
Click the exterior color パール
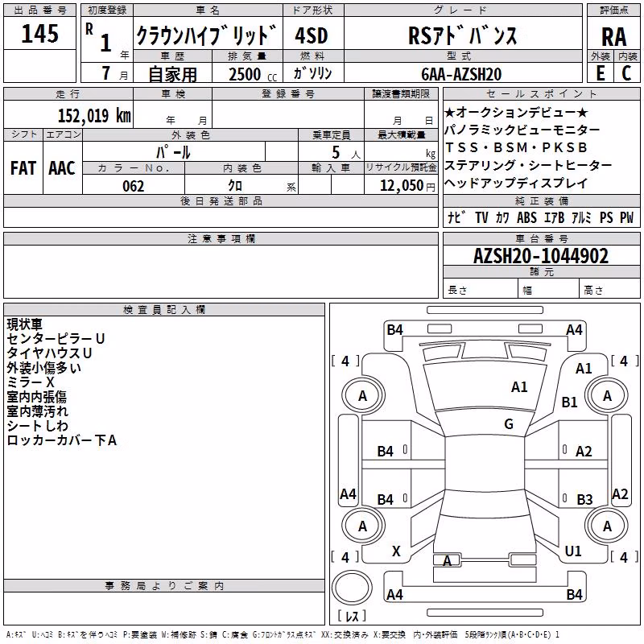tap(173, 152)
